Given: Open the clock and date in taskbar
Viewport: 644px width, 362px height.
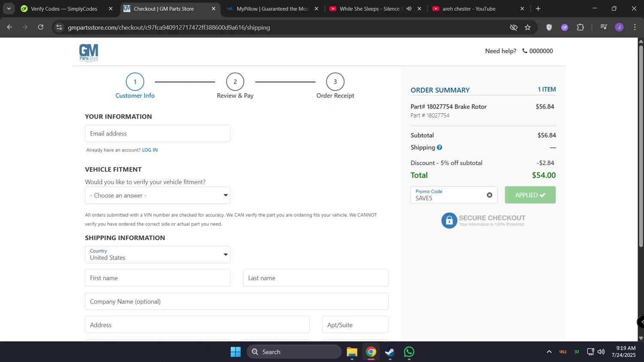Looking at the screenshot, I should coord(623,352).
